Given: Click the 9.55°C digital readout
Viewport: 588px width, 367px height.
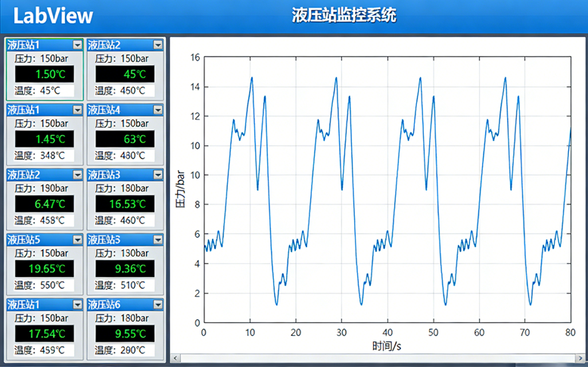Looking at the screenshot, I should 126,333.
